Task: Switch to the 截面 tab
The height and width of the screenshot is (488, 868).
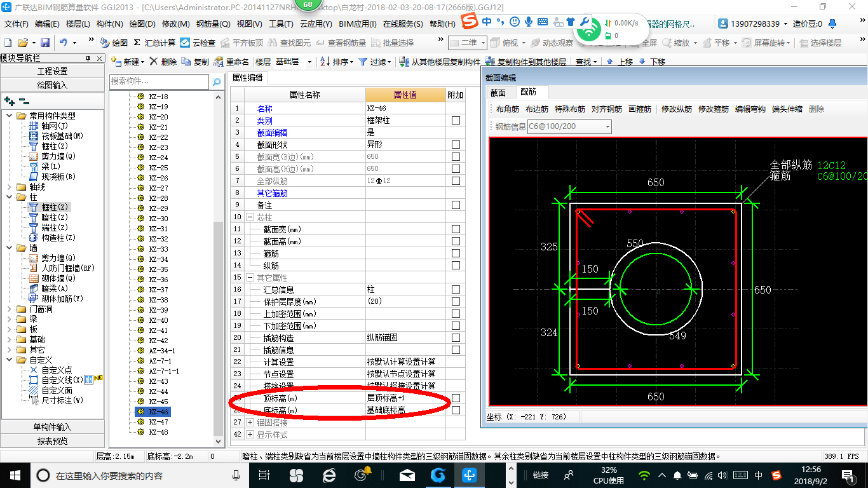Action: pos(498,93)
